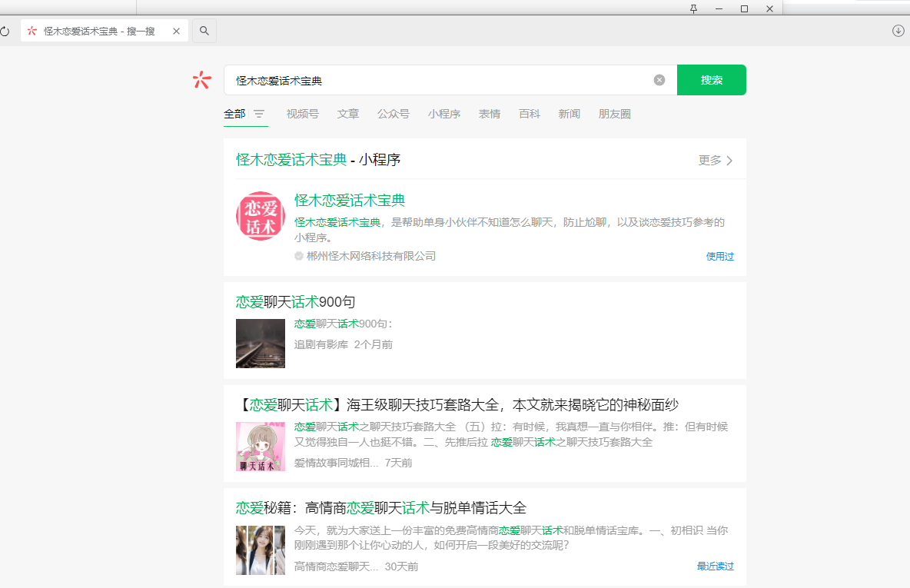Image resolution: width=910 pixels, height=588 pixels.
Task: Click the 爱情故事同城相... source name
Action: pyautogui.click(x=336, y=463)
